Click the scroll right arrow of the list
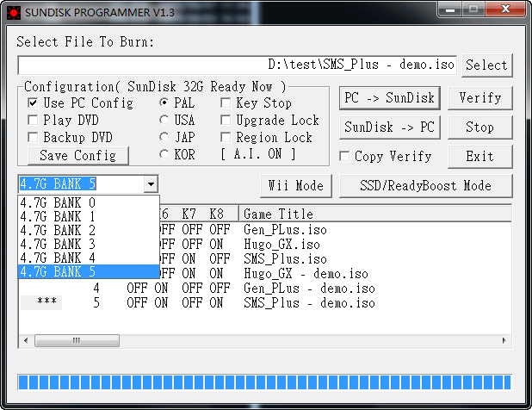This screenshot has width=532, height=410. coord(504,340)
